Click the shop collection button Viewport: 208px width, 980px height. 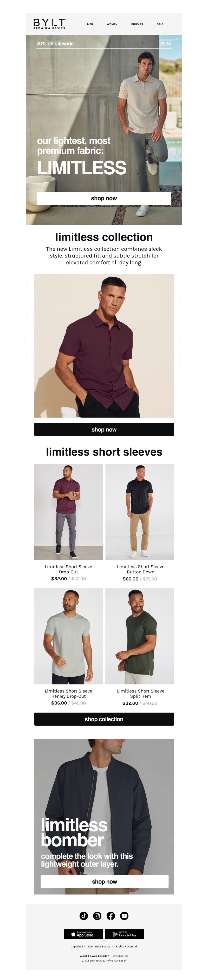[x=104, y=719]
